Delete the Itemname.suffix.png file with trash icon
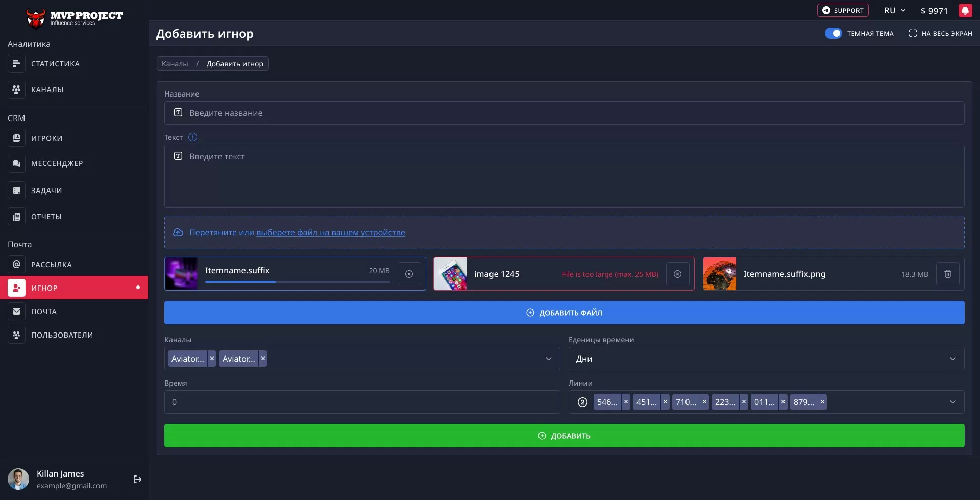The image size is (980, 500). point(947,274)
